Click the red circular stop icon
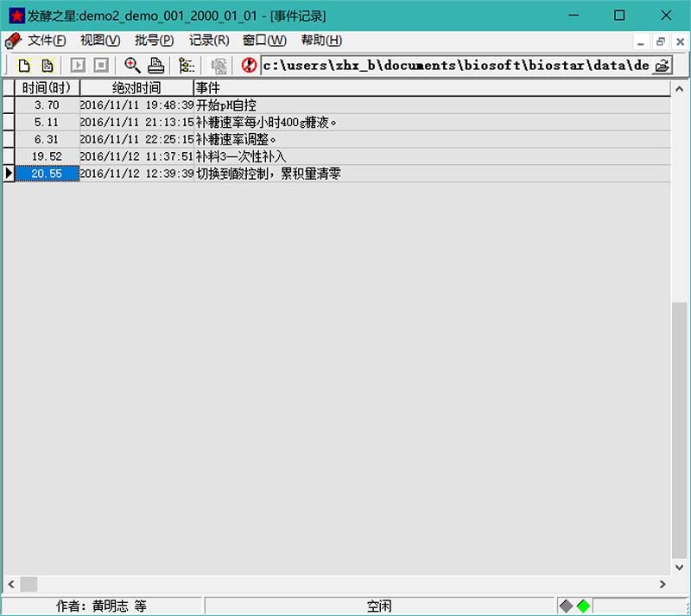 click(250, 65)
